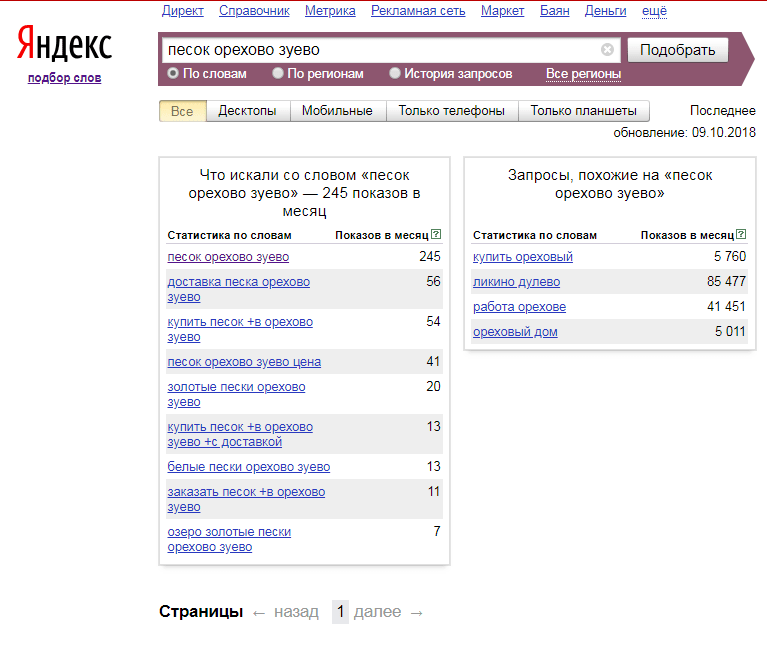Open the 'доставка песка орехово зуево' query link
The width and height of the screenshot is (767, 655).
click(x=238, y=290)
